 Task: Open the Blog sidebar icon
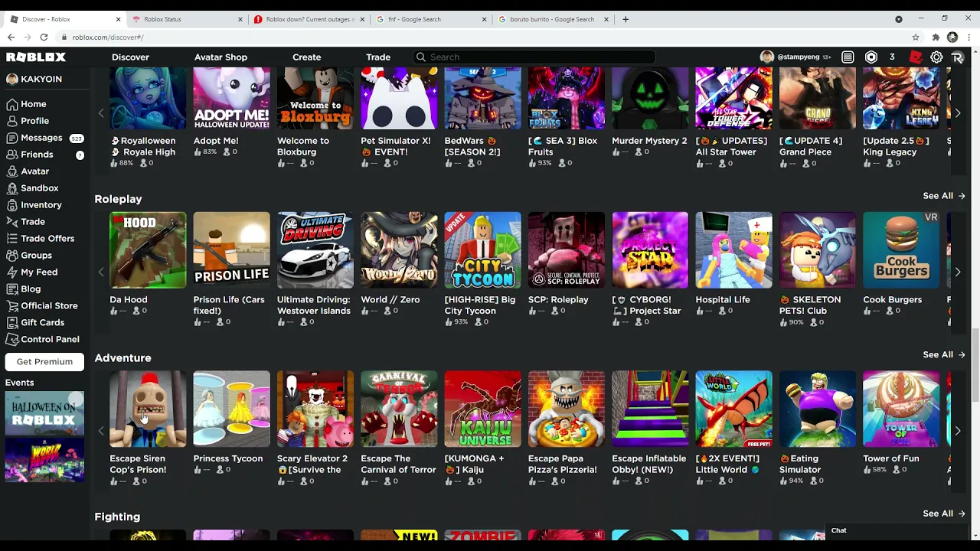(11, 289)
